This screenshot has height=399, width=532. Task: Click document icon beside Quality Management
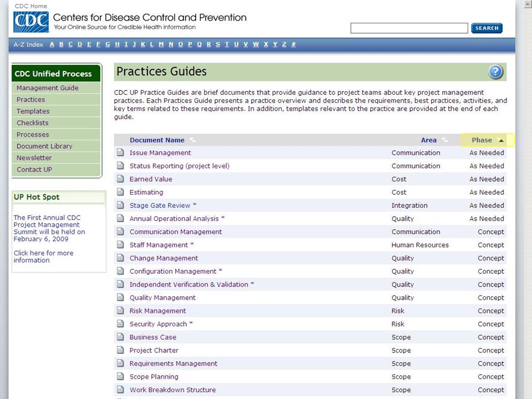point(120,297)
